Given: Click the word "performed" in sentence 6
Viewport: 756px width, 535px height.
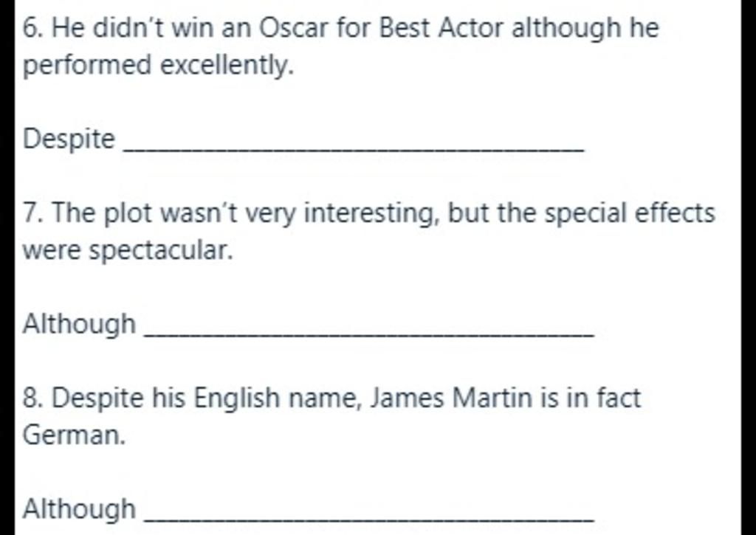Looking at the screenshot, I should point(88,66).
